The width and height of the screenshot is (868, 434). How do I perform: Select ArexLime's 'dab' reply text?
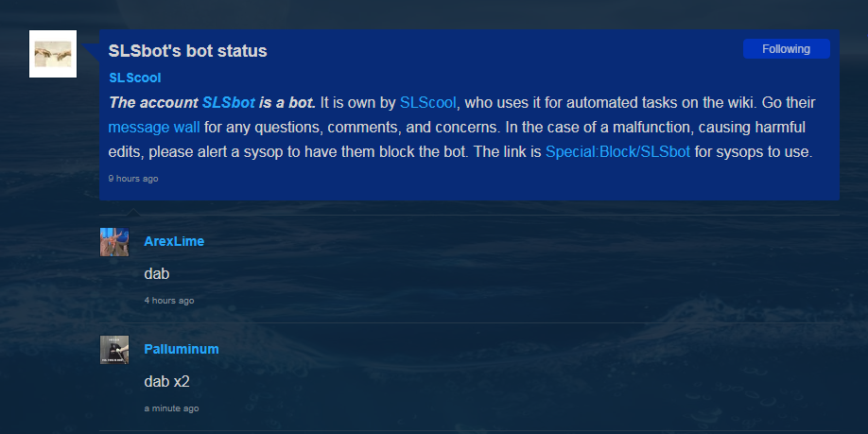coord(157,273)
